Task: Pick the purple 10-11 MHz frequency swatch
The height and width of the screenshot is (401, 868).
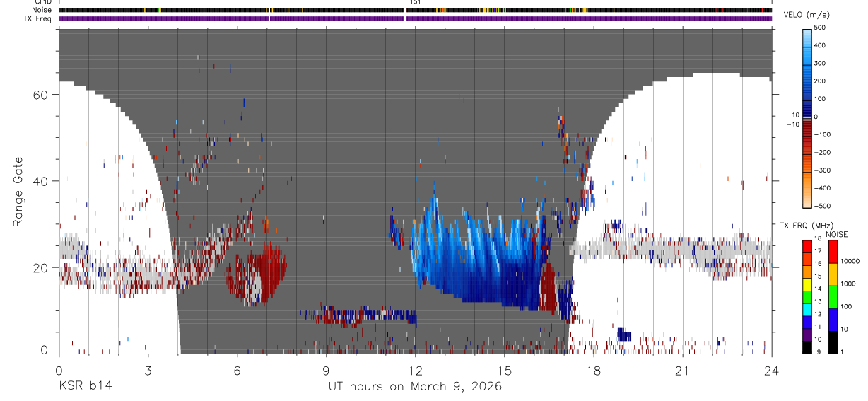Action: point(807,335)
